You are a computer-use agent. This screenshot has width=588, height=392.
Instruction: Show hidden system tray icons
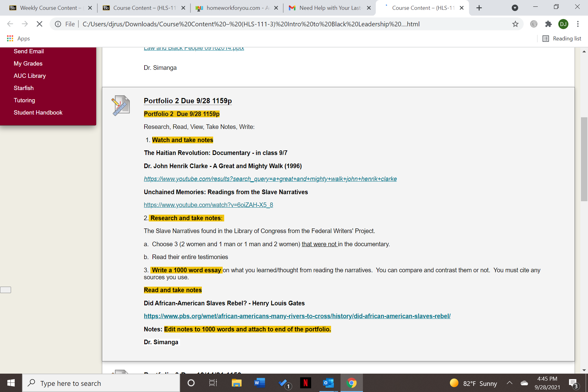tap(510, 383)
